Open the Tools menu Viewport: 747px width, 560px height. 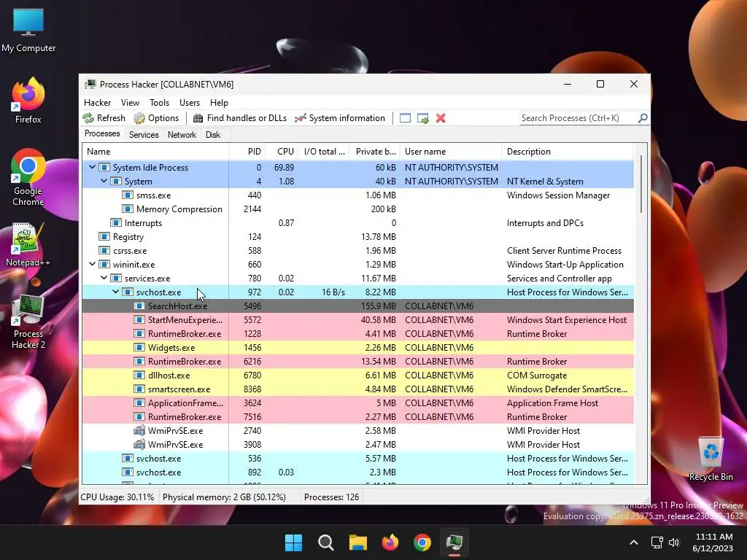159,103
